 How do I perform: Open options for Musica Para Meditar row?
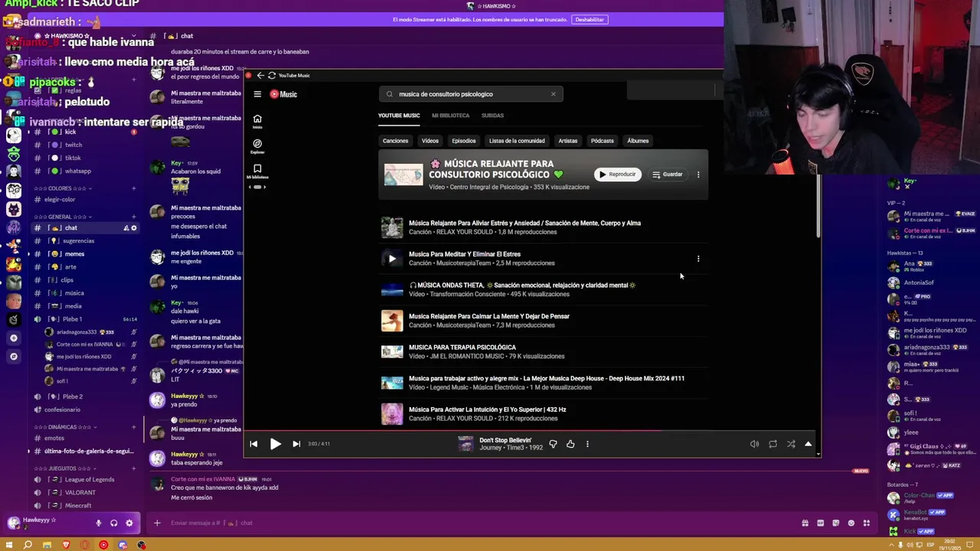tap(698, 259)
